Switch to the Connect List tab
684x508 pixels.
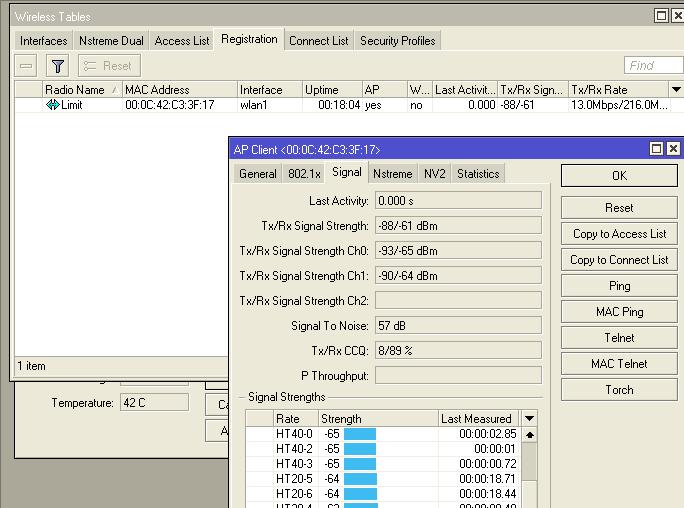click(x=319, y=41)
